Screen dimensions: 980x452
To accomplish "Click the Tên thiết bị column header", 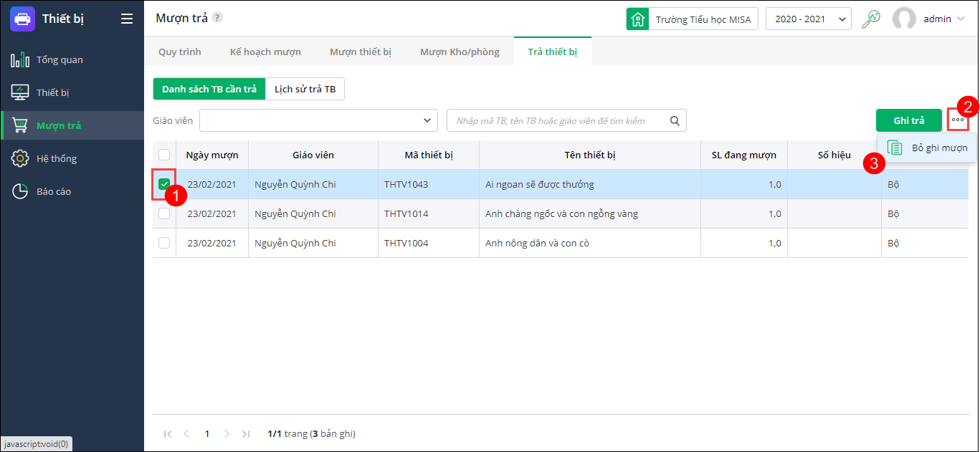I will click(590, 155).
